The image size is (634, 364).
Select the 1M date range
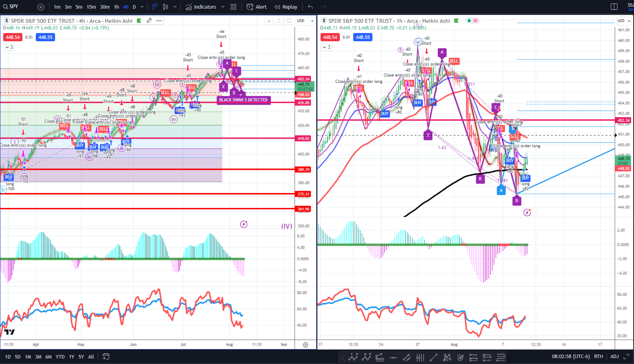[x=28, y=357]
